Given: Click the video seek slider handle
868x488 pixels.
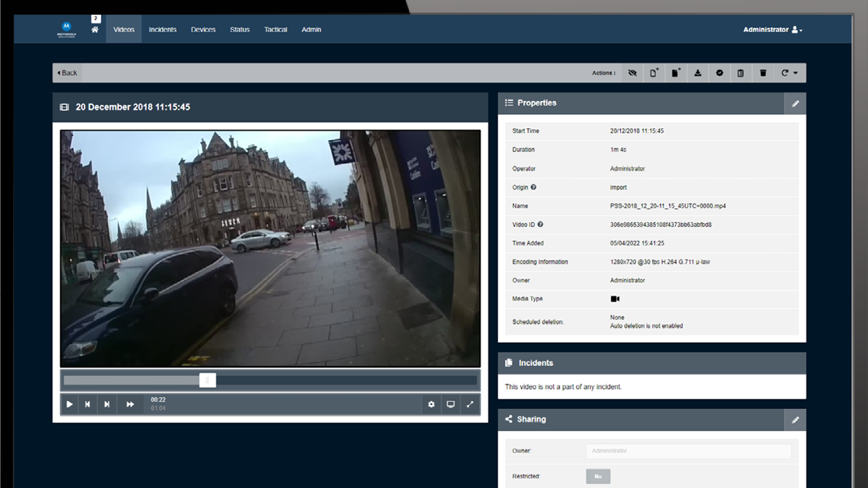Looking at the screenshot, I should click(207, 380).
